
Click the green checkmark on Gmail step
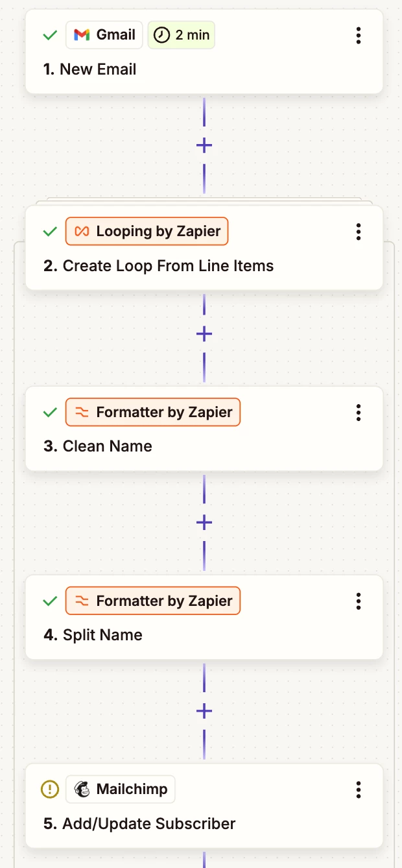[x=49, y=35]
